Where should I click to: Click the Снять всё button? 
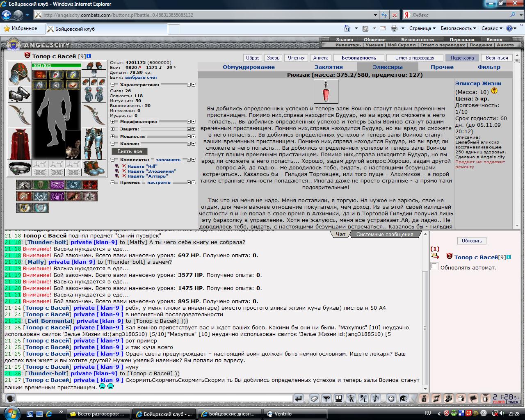130,151
